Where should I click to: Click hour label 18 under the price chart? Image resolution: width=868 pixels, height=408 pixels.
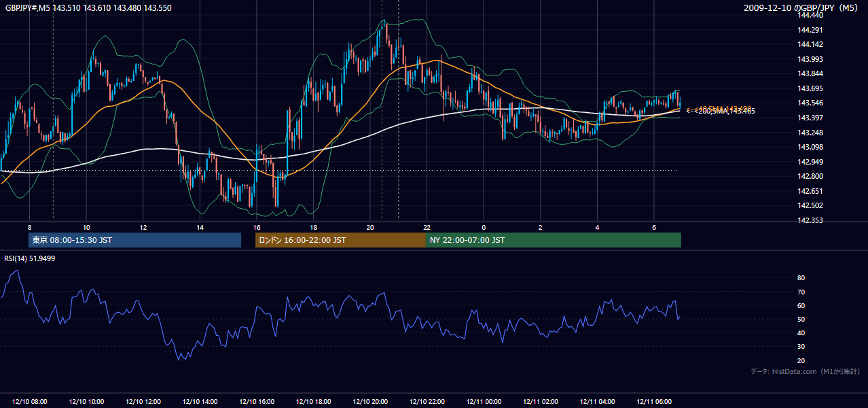click(x=314, y=227)
